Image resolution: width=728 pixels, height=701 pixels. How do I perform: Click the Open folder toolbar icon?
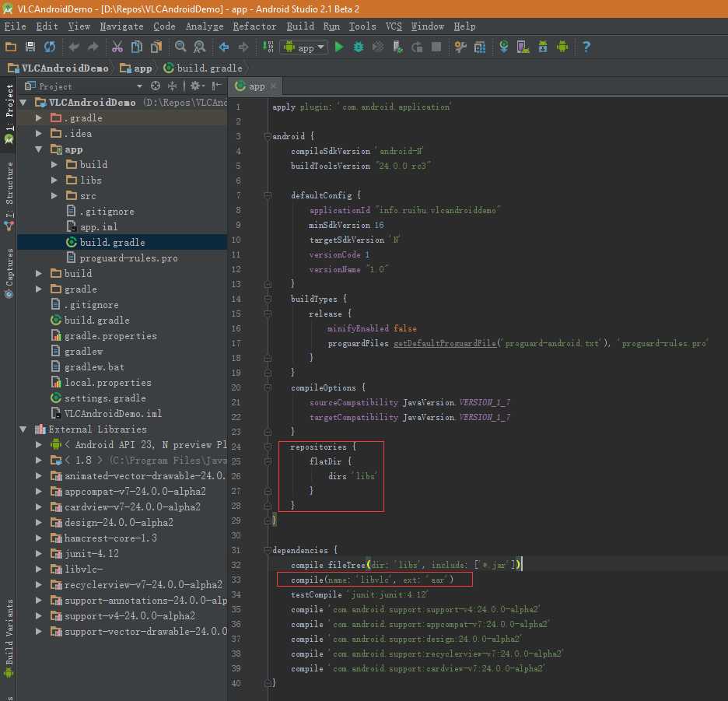tap(11, 47)
